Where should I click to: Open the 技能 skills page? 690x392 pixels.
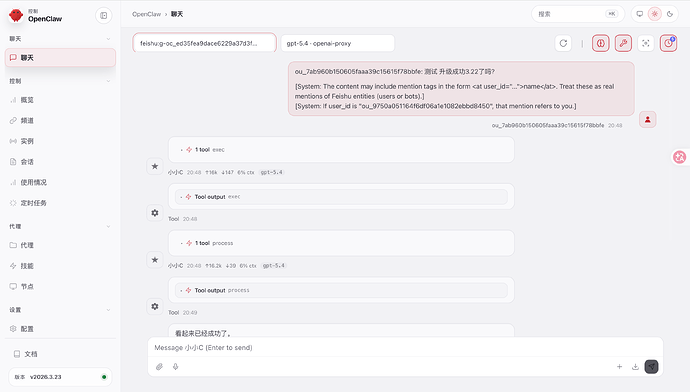coord(60,266)
